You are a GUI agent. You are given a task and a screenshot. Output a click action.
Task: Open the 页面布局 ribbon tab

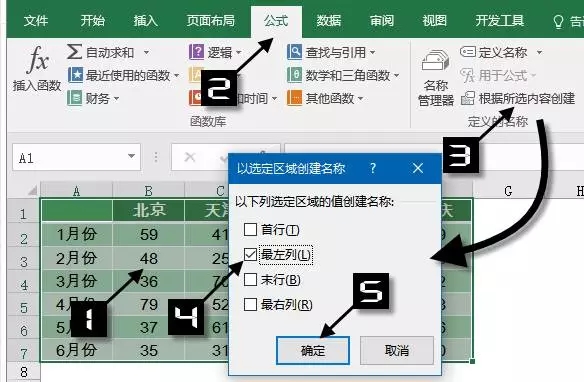point(211,20)
